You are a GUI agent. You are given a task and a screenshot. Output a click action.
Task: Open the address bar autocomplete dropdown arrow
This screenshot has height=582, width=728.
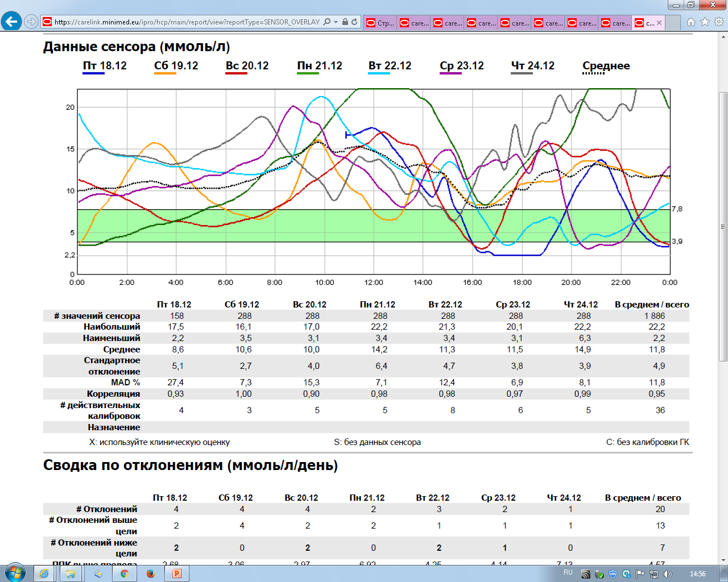pos(336,22)
